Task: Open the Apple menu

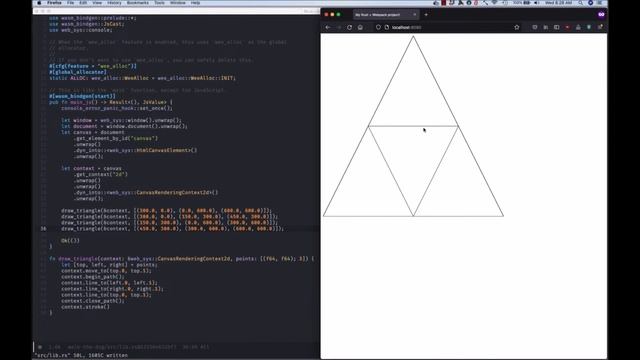Action: tap(39, 3)
